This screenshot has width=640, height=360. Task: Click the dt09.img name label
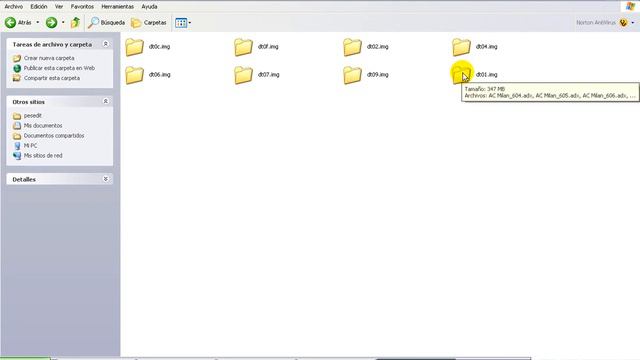378,75
